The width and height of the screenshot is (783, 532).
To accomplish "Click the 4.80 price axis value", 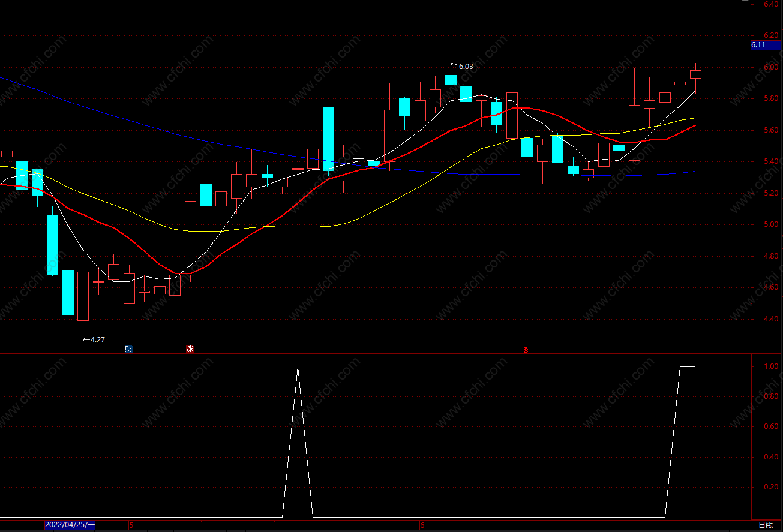I will click(x=771, y=256).
